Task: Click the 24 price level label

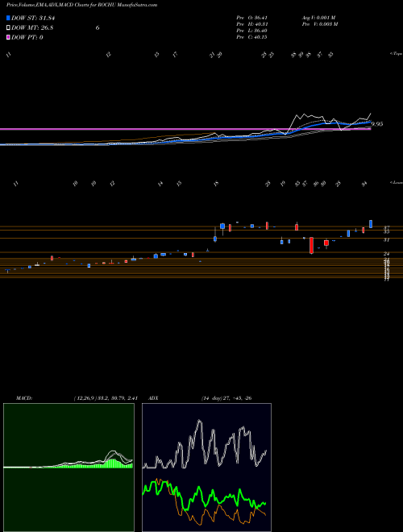Action: click(x=386, y=253)
